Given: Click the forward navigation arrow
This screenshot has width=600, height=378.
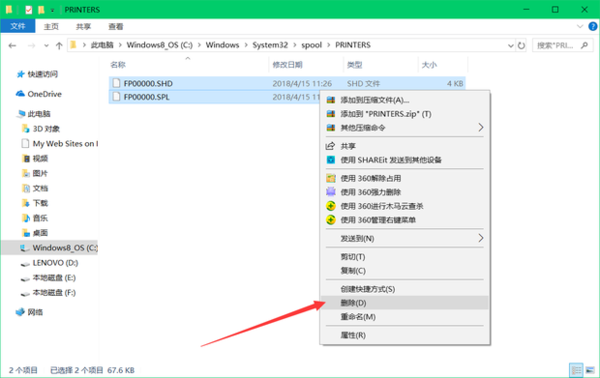Looking at the screenshot, I should (31, 46).
